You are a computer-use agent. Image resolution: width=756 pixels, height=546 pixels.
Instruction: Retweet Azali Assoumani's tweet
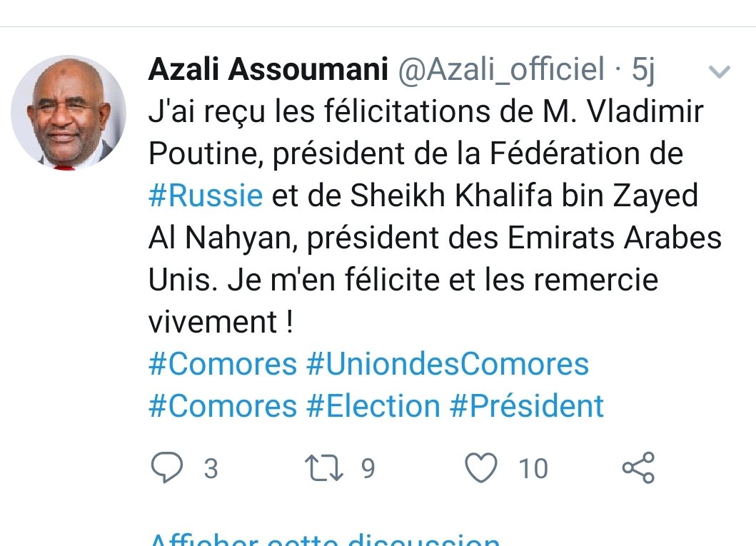pos(324,468)
